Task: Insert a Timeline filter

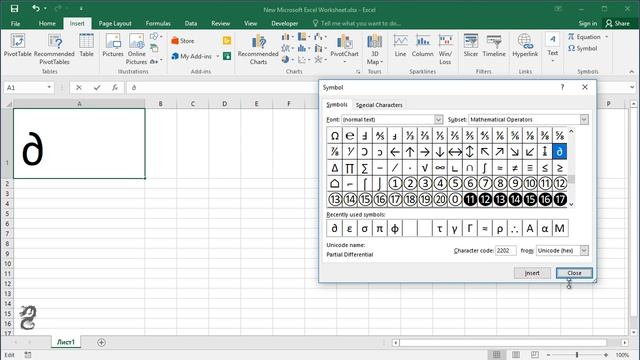Action: click(494, 46)
